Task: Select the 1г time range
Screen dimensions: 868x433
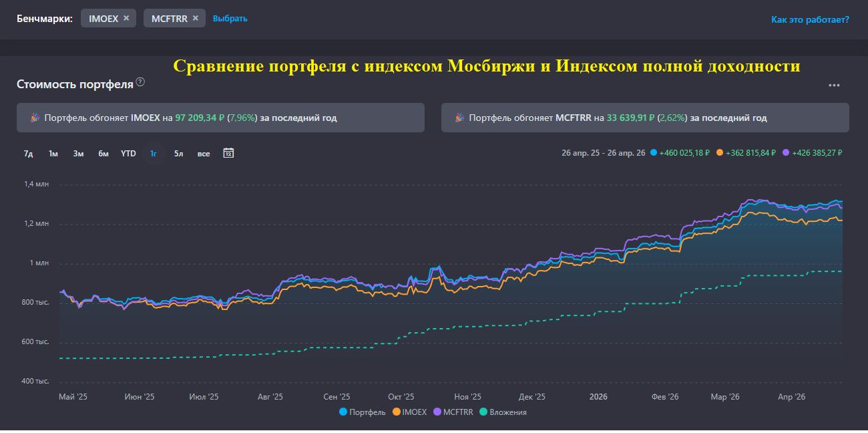Action: click(x=154, y=154)
